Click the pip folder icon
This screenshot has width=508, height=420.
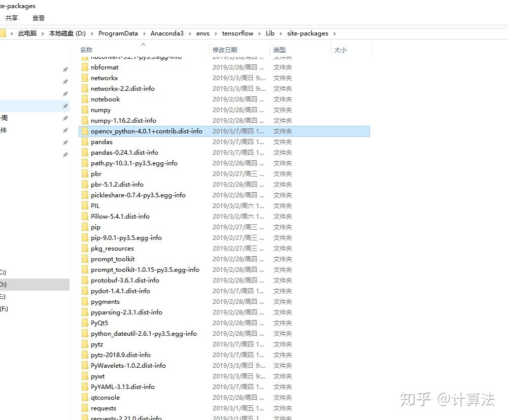pyautogui.click(x=85, y=227)
